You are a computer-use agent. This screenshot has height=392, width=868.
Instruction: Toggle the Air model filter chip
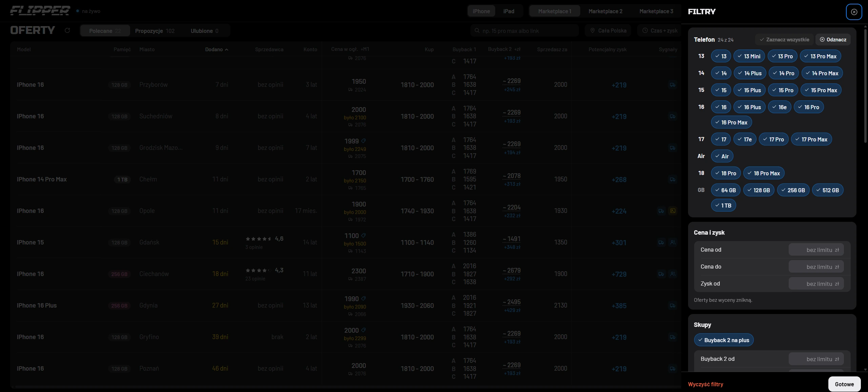coord(722,156)
